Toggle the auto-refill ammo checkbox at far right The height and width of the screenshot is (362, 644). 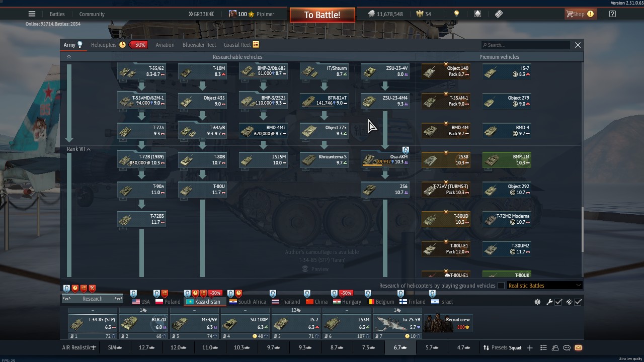coord(578,302)
